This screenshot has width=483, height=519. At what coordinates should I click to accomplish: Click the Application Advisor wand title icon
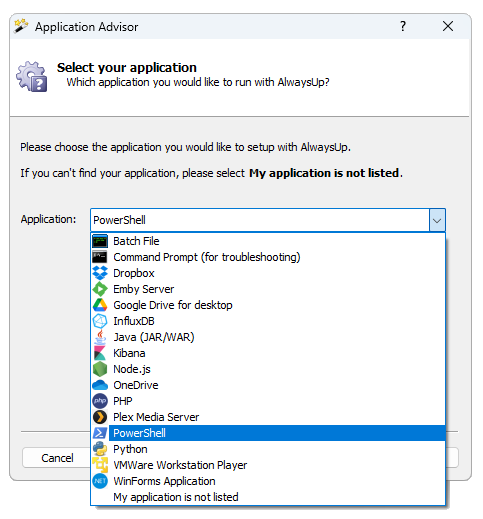pos(21,26)
